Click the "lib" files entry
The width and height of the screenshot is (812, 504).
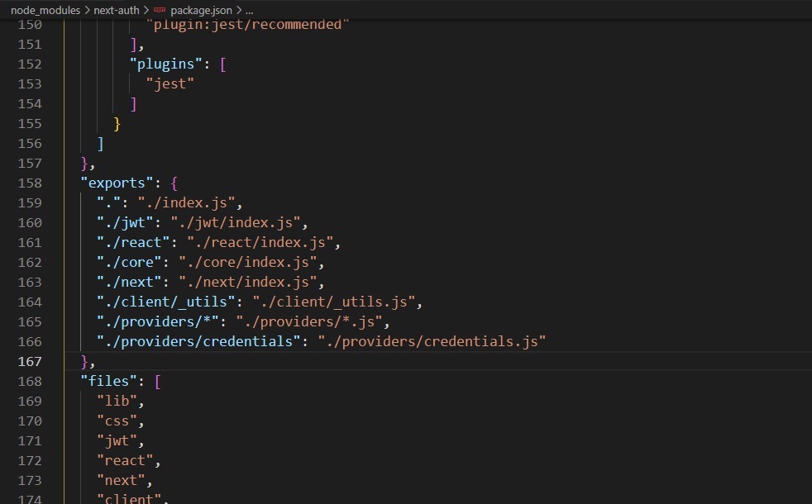(117, 401)
